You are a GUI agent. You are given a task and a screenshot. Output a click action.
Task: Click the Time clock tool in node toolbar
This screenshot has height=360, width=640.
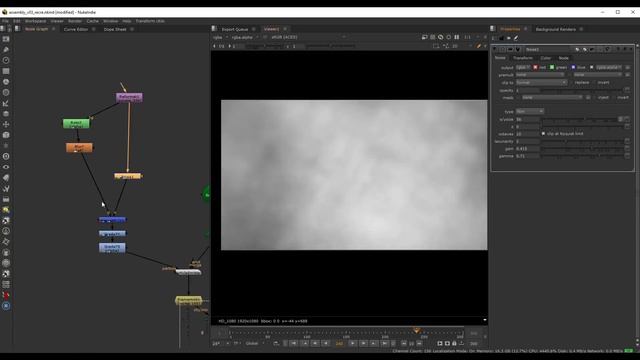6,60
